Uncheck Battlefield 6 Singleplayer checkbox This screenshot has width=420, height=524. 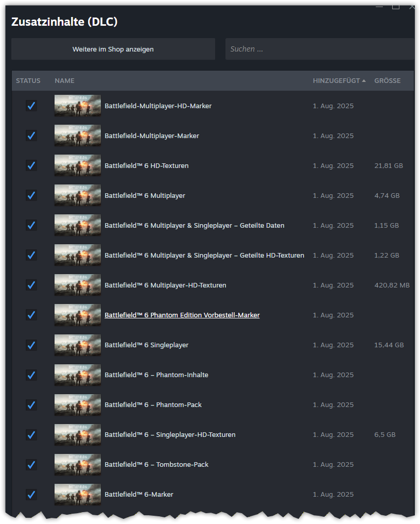(x=31, y=345)
